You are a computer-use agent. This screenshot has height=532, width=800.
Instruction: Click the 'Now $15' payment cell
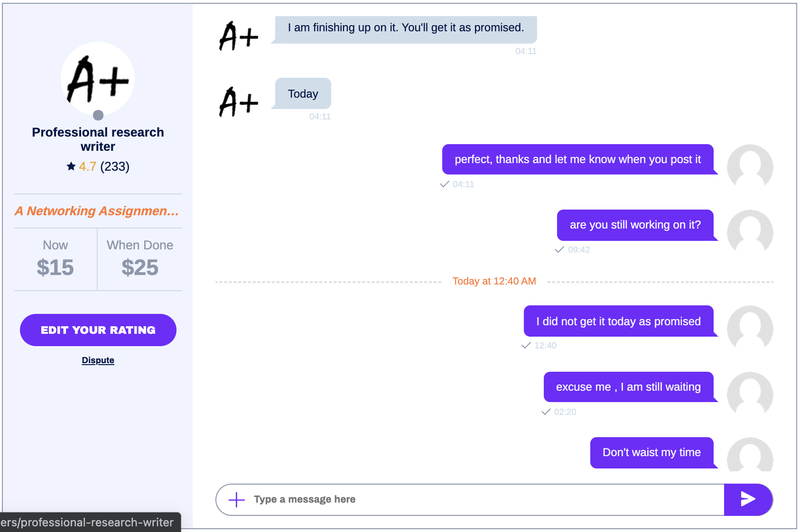click(x=56, y=259)
